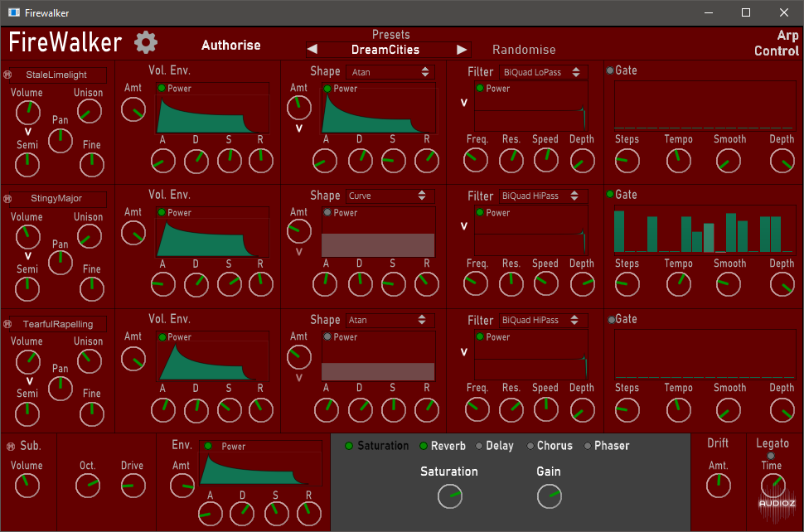Click the previous preset left arrow
This screenshot has height=532, width=804.
(x=312, y=50)
